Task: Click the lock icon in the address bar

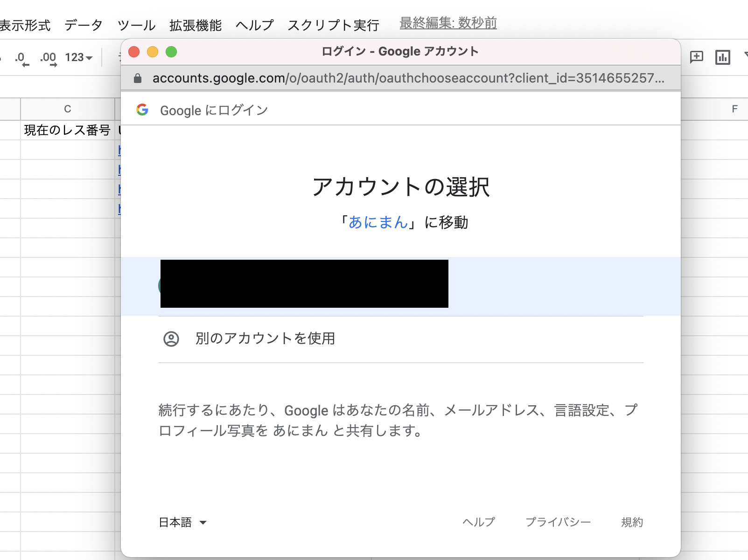Action: [x=137, y=78]
